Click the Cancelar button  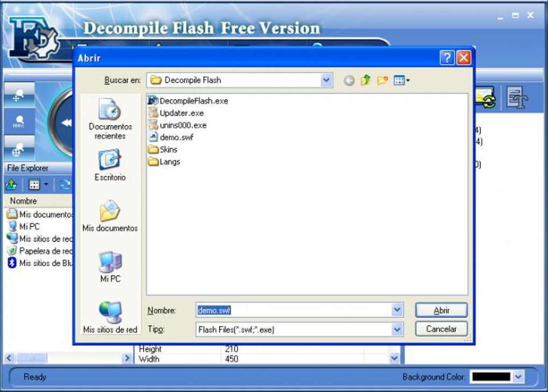[x=441, y=329]
